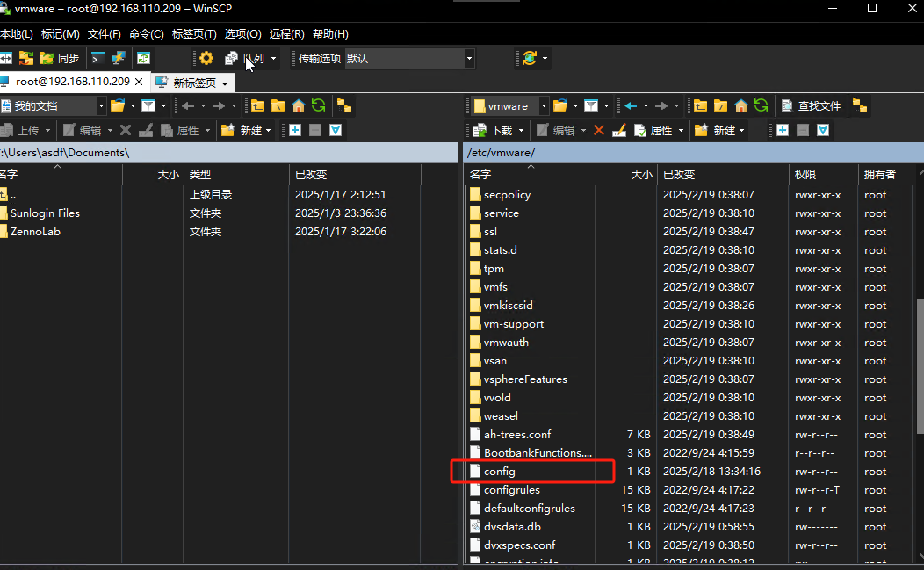Open the 命令(C) menu
This screenshot has width=924, height=570.
[146, 34]
